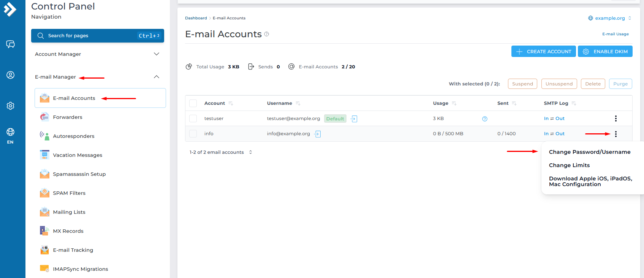
Task: Open the example.org domain selector
Action: point(609,18)
